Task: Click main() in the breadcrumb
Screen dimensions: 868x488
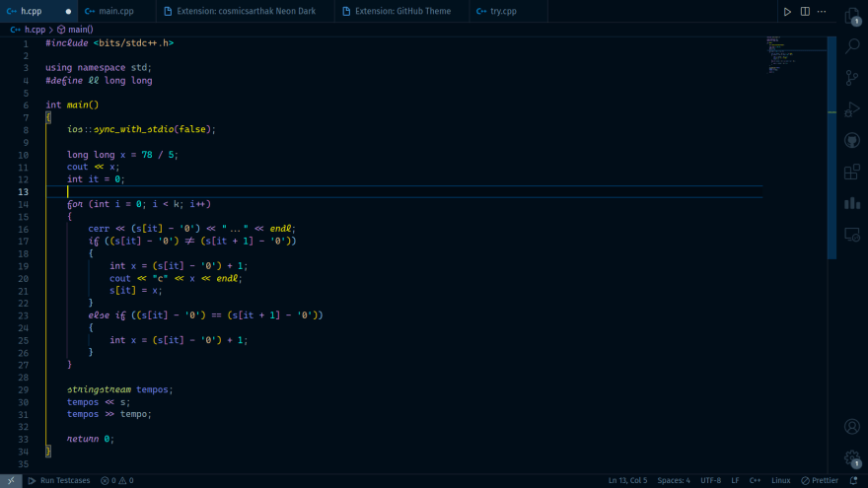Action: pos(80,30)
